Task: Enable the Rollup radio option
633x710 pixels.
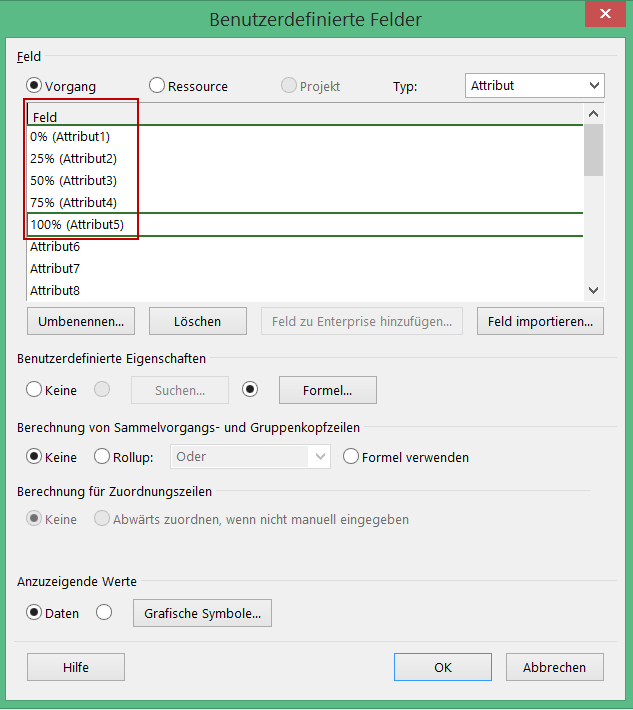Action: [102, 457]
